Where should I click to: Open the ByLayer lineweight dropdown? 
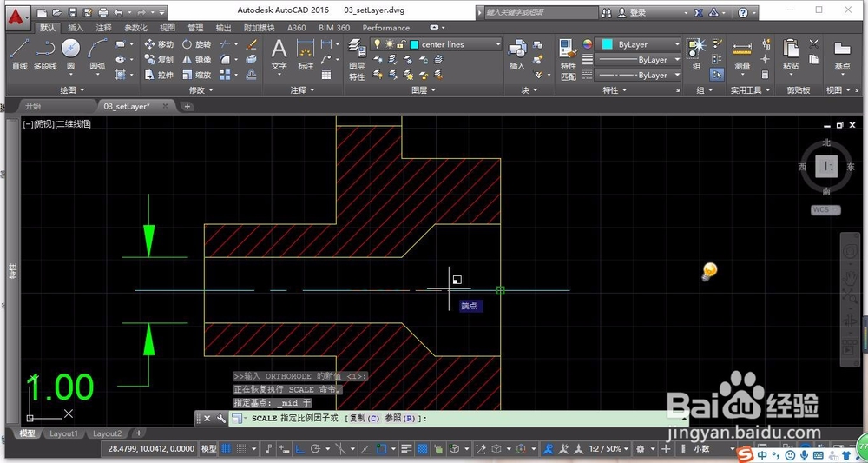click(638, 59)
